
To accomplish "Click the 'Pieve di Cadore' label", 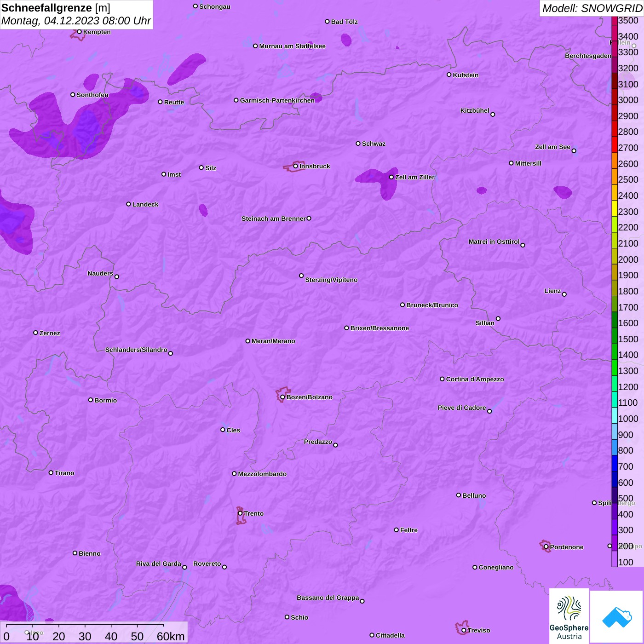I will click(x=462, y=408).
